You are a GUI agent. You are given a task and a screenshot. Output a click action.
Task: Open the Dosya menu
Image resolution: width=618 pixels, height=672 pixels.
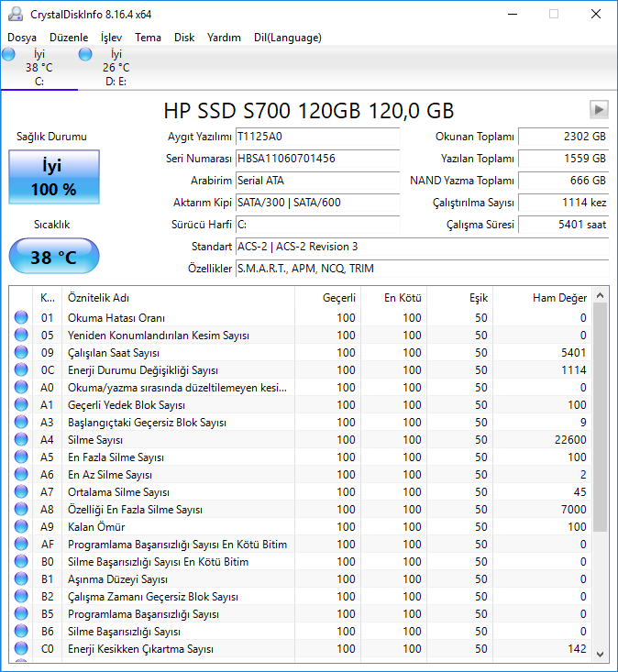point(22,38)
